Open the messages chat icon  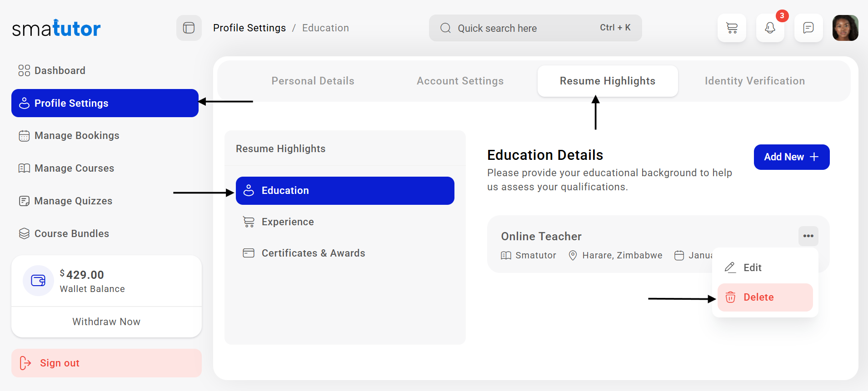pyautogui.click(x=808, y=28)
